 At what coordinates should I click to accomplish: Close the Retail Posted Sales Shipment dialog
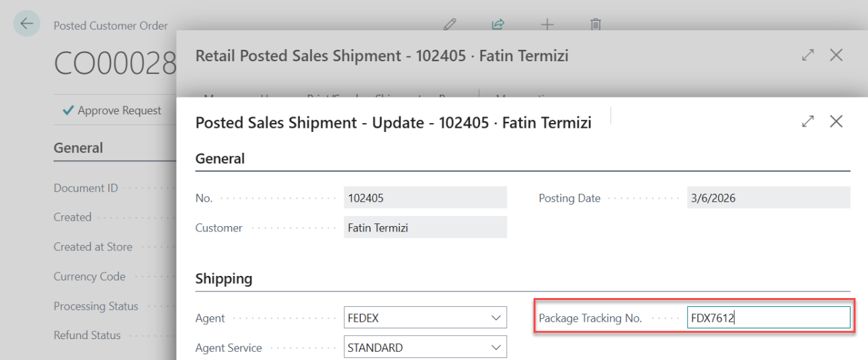point(836,56)
